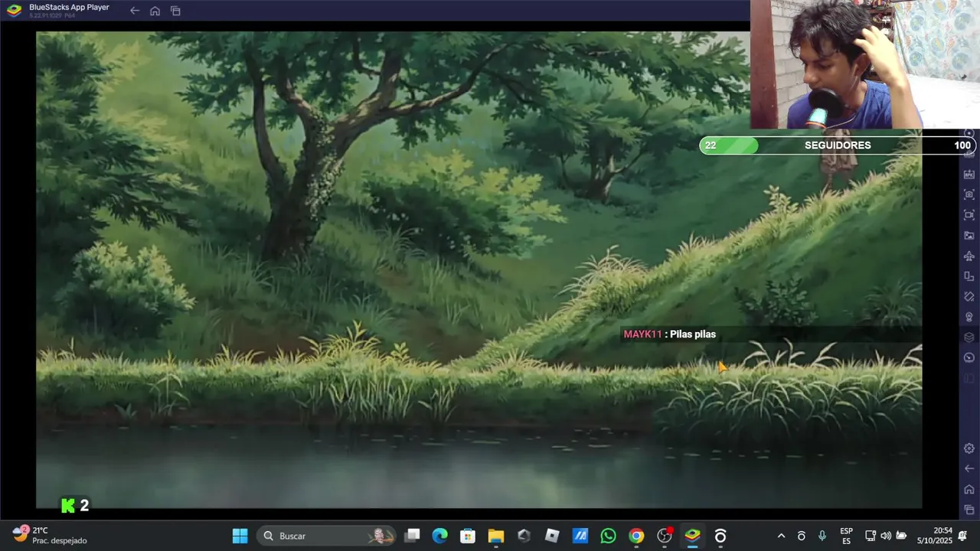This screenshot has width=980, height=551.
Task: Click the webcam overlay thumbnail
Action: pyautogui.click(x=865, y=64)
